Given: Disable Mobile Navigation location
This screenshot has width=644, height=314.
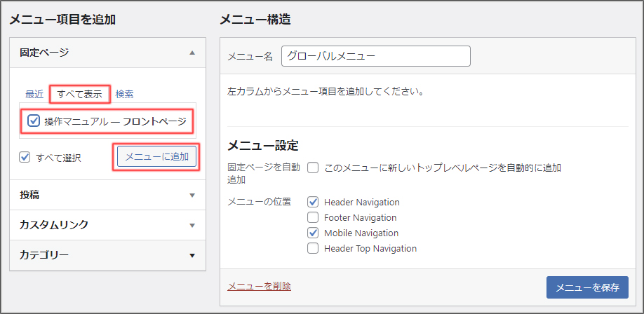Looking at the screenshot, I should pyautogui.click(x=313, y=233).
